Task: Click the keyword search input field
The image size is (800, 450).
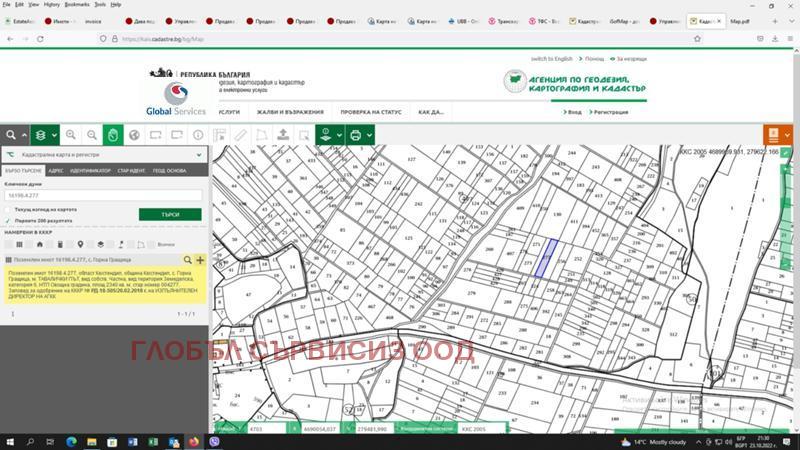Action: (x=103, y=196)
